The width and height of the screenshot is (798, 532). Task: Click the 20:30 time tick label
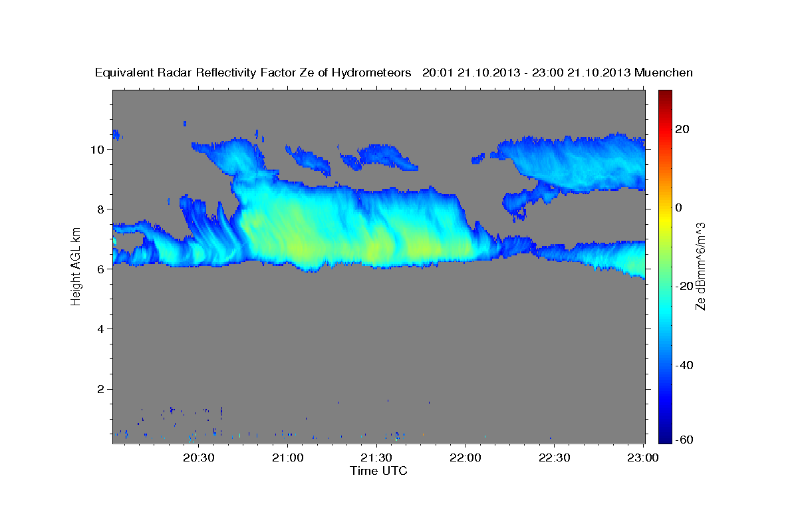pos(198,458)
